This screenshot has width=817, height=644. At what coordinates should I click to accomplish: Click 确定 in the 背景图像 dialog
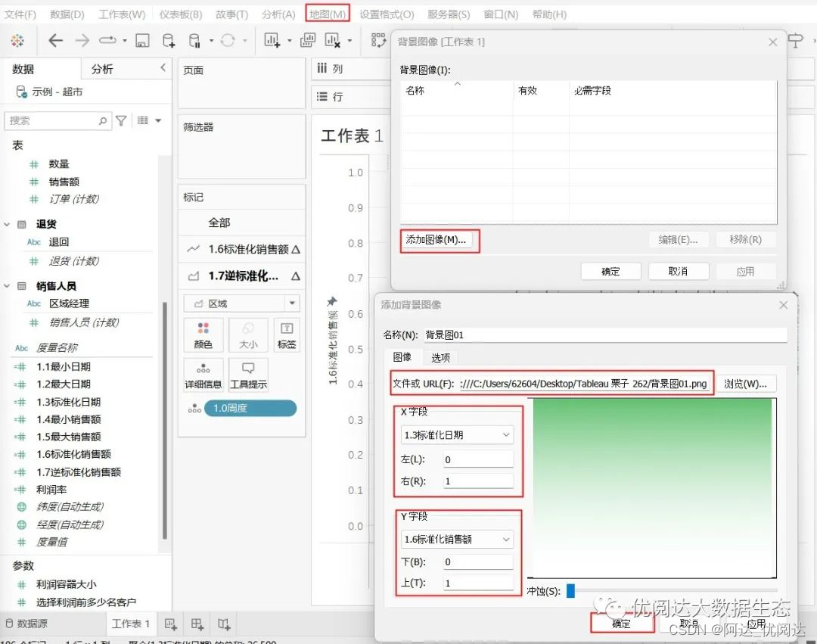click(610, 271)
